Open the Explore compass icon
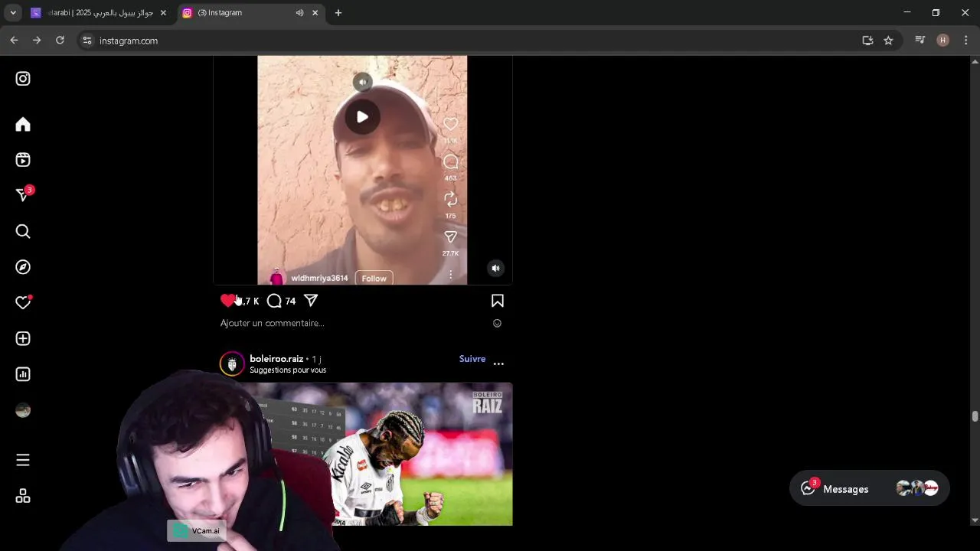980x551 pixels. [23, 267]
